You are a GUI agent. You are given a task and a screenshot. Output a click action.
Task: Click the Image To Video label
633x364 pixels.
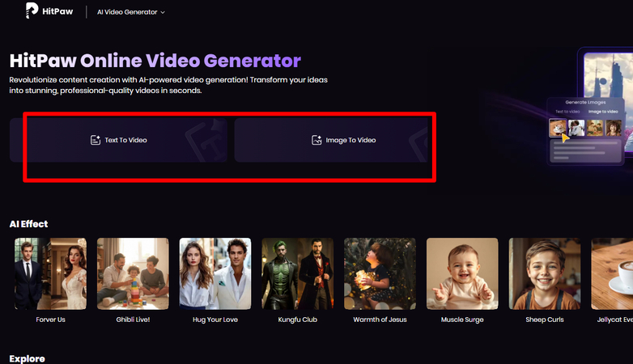coord(350,140)
